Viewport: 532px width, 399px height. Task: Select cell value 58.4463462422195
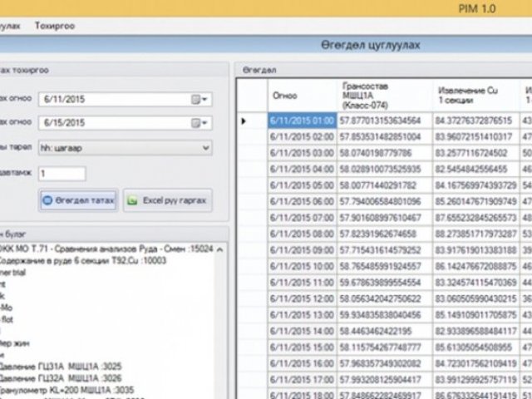pos(385,331)
